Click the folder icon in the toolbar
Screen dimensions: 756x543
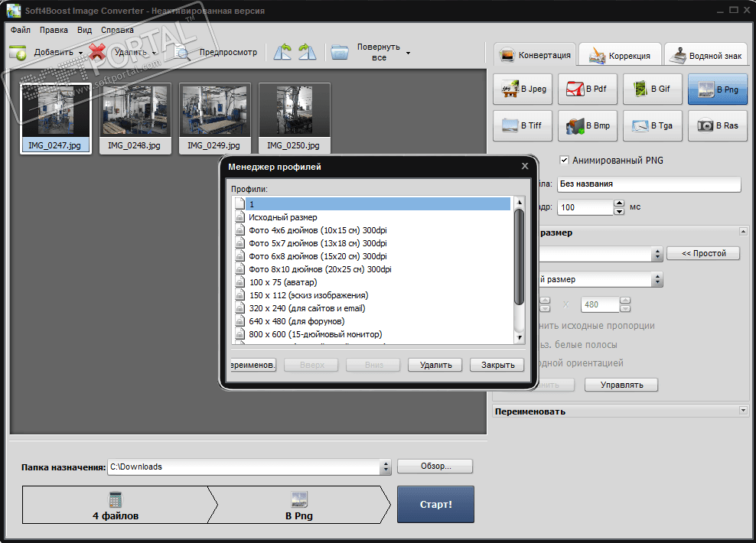[x=340, y=52]
